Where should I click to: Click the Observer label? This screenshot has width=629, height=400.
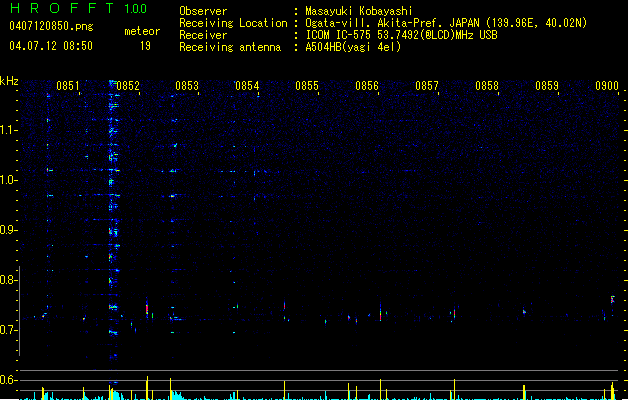coord(203,11)
